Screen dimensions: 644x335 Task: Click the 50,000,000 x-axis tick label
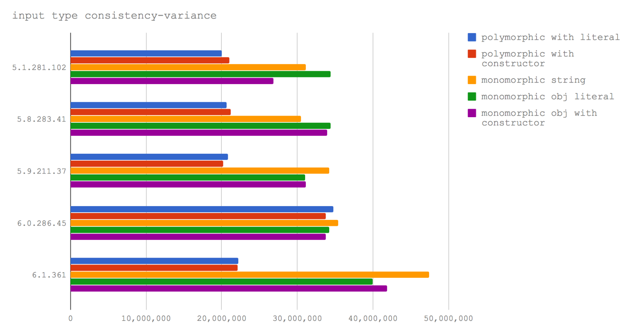[449, 318]
